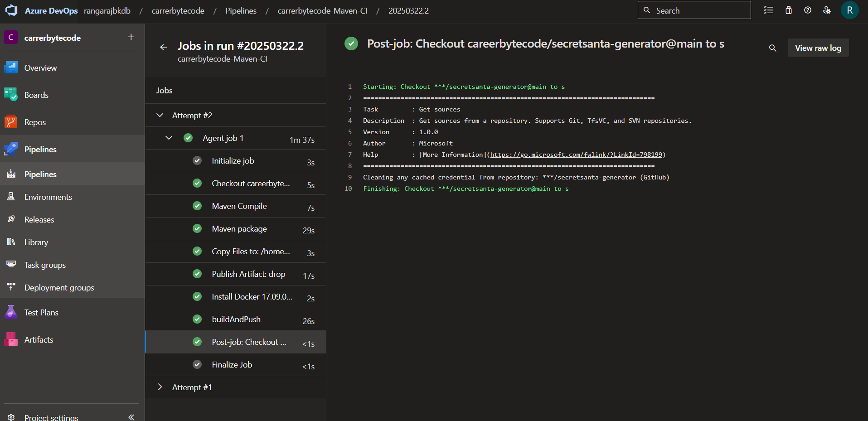This screenshot has width=868, height=421.
Task: Open the Releases rocket icon
Action: tap(10, 219)
